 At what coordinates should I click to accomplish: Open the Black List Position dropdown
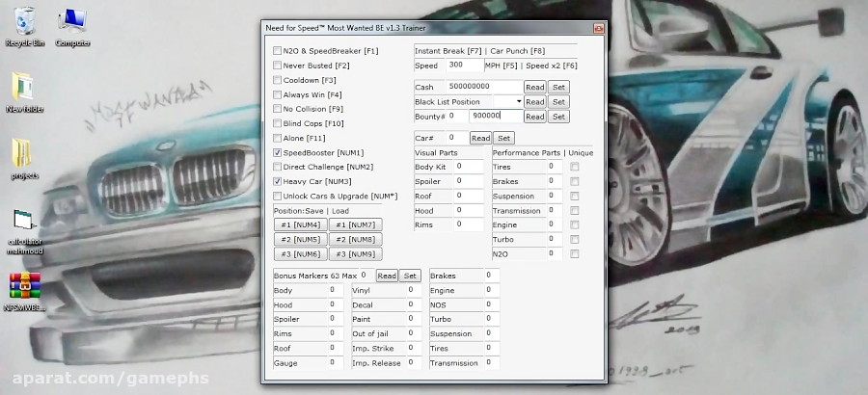(519, 102)
